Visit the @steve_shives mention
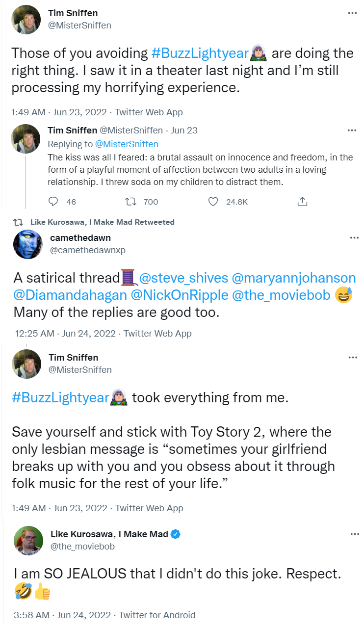This screenshot has width=364, height=628. (184, 278)
